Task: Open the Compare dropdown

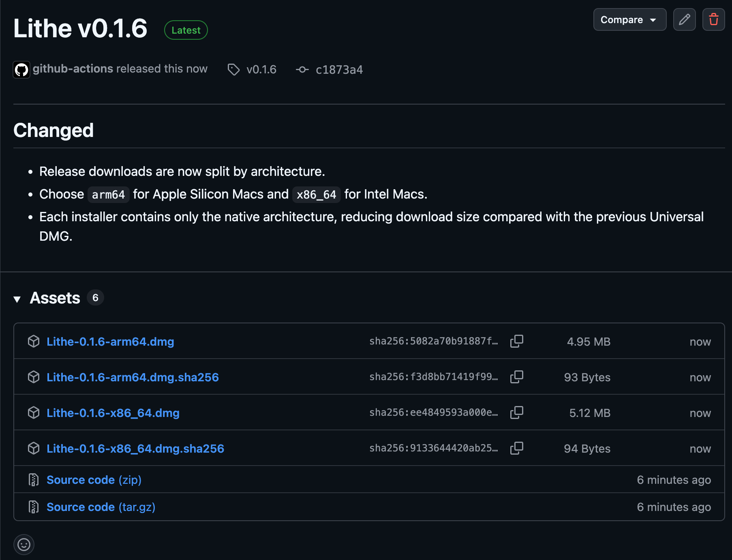Action: tap(629, 19)
